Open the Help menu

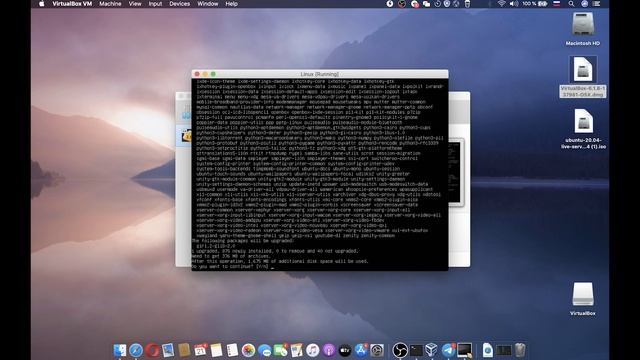pos(231,4)
